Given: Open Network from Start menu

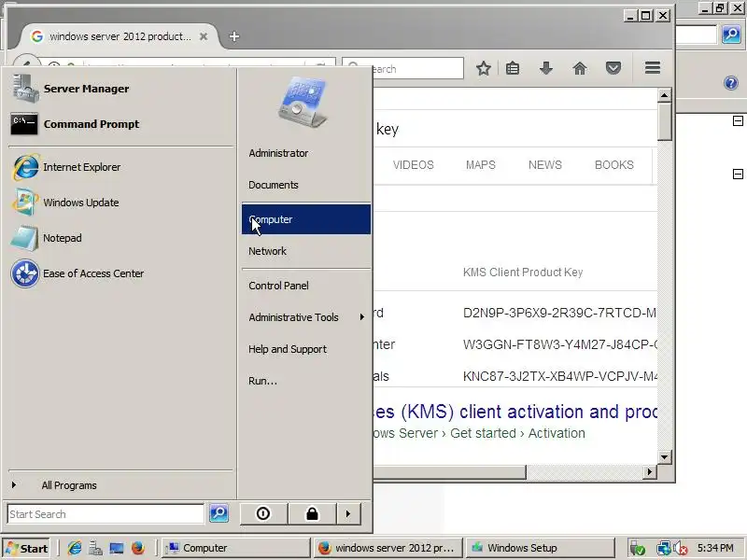Looking at the screenshot, I should click(306, 251).
